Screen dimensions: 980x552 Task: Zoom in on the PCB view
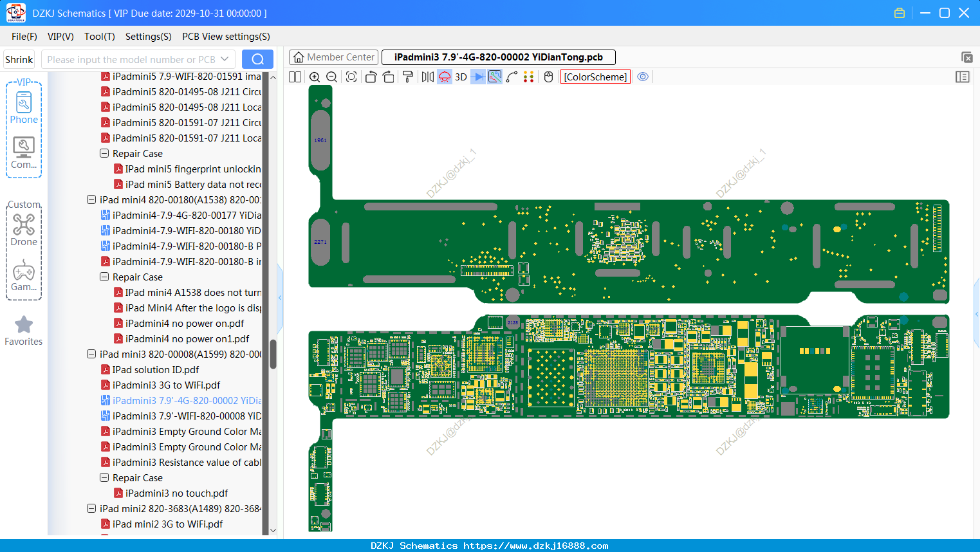(x=315, y=77)
